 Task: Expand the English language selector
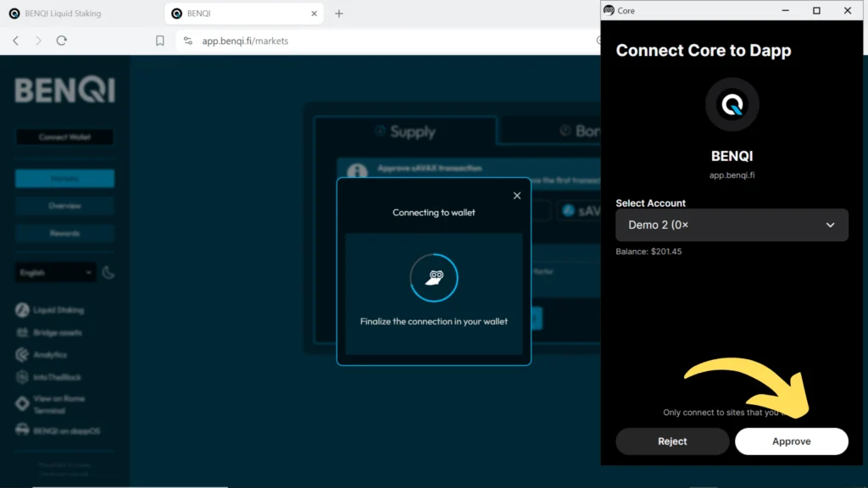coord(56,273)
